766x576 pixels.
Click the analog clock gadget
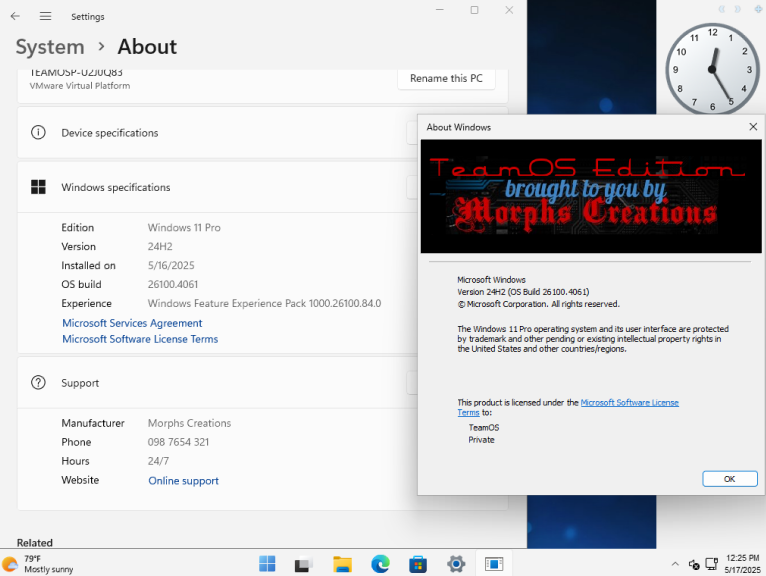(x=712, y=69)
